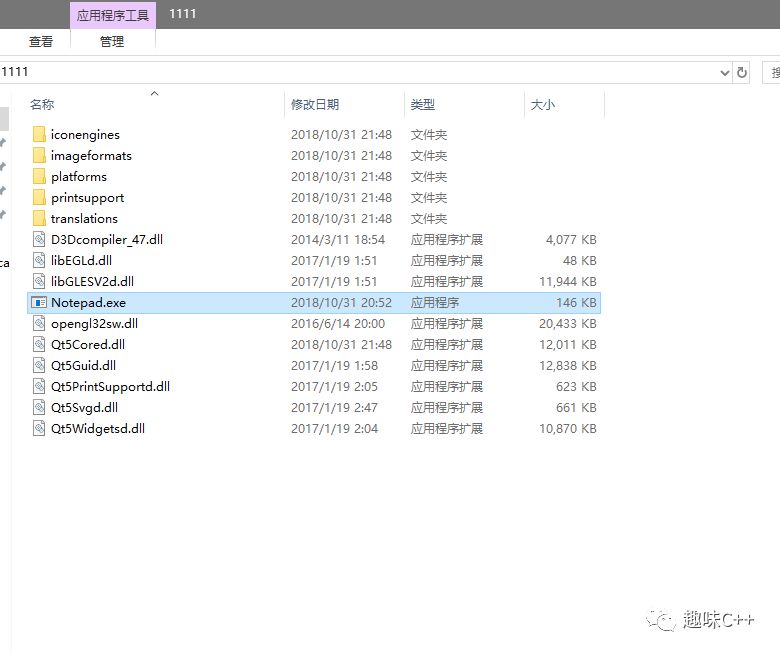Screen dimensions: 780x654
Task: Click the 48 KB size cell
Action: 580,261
